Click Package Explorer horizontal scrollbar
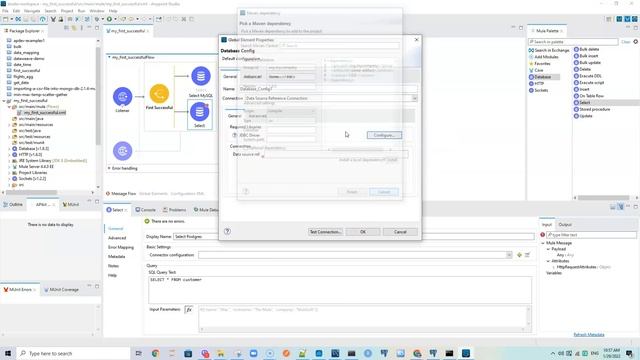 (31, 192)
